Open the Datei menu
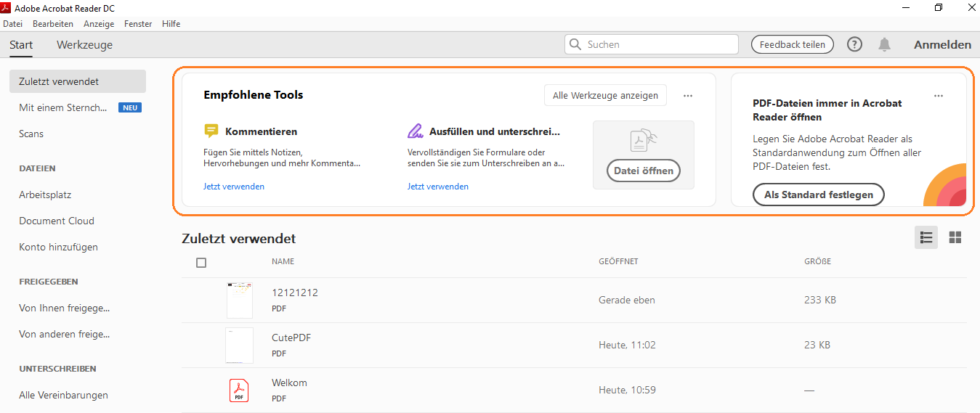This screenshot has width=980, height=413. 13,24
